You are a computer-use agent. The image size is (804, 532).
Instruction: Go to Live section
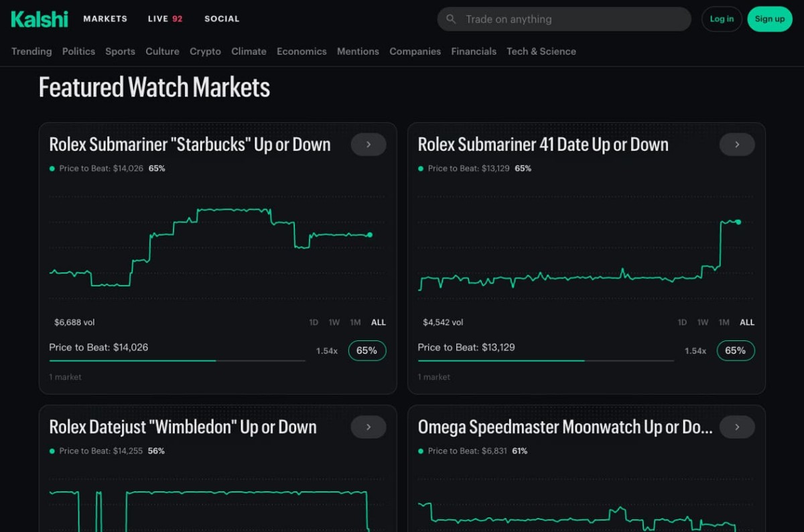[165, 19]
